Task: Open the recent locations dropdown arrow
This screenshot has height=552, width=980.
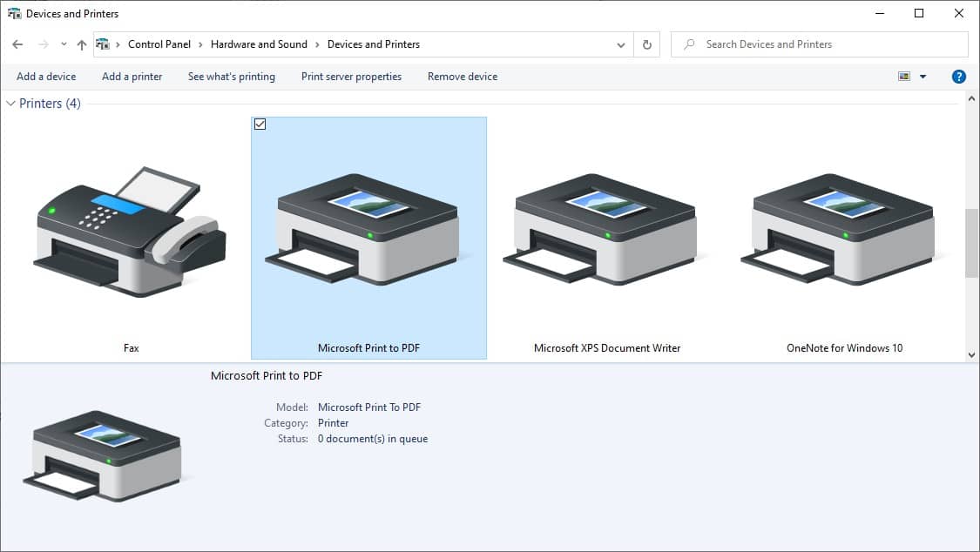Action: pyautogui.click(x=64, y=44)
